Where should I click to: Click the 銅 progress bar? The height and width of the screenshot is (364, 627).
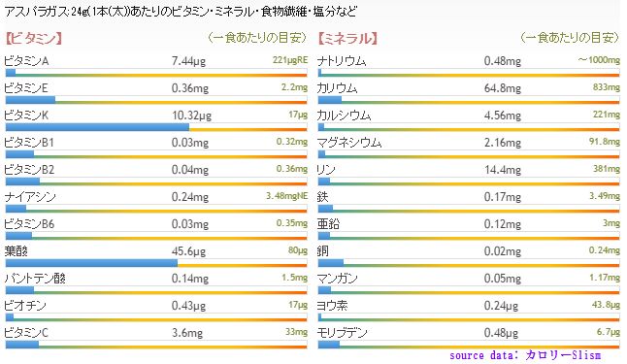pos(468,264)
